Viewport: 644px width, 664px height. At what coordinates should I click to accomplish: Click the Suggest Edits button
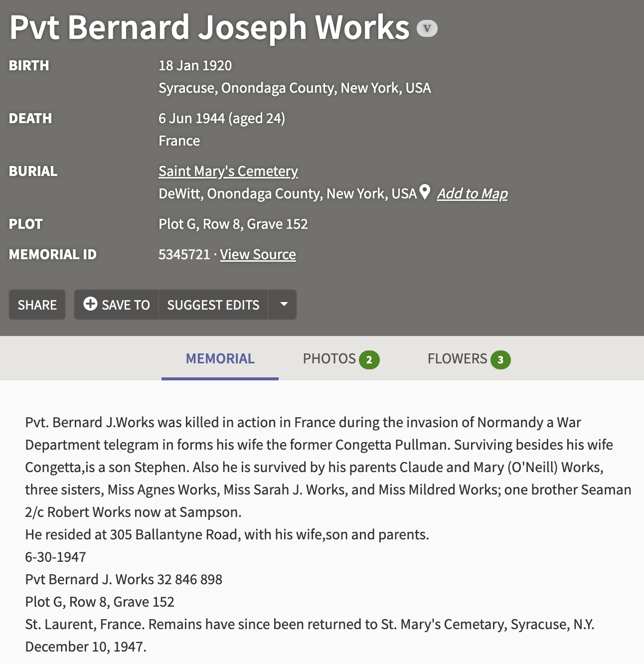213,305
